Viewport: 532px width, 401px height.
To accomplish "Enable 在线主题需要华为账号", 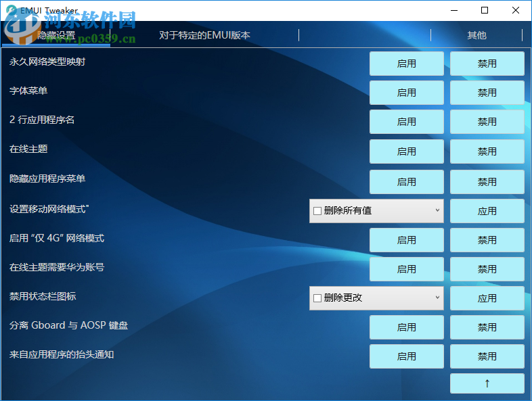I will point(407,269).
